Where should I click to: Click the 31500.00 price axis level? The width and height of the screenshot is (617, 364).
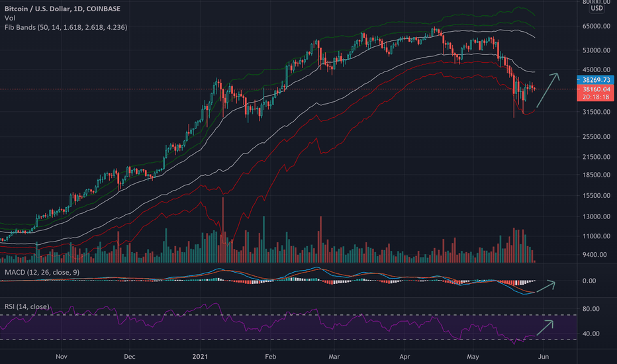pyautogui.click(x=596, y=112)
